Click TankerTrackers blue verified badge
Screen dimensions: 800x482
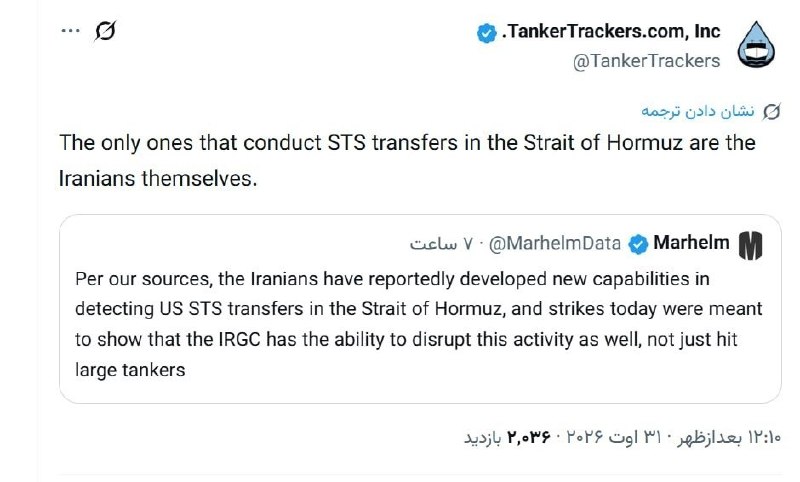[x=486, y=34]
